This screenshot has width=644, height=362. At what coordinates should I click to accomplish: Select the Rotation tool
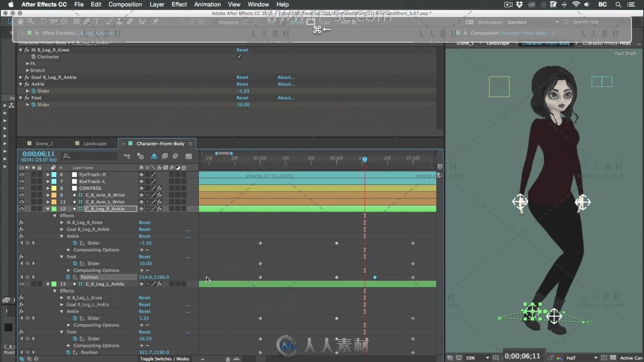(43, 22)
